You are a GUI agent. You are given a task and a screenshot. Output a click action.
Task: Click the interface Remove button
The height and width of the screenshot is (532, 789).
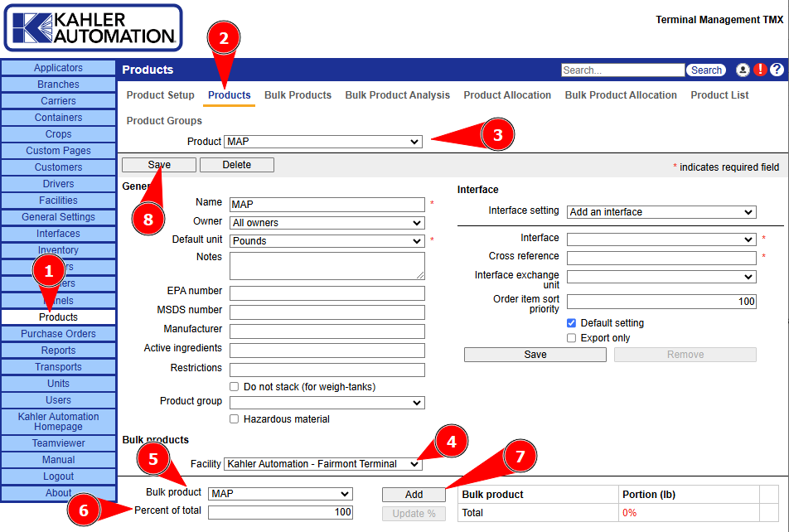(x=685, y=355)
